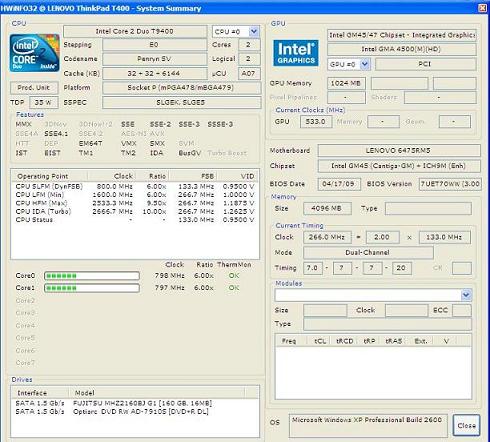
Task: Click the Close button
Action: click(x=466, y=425)
